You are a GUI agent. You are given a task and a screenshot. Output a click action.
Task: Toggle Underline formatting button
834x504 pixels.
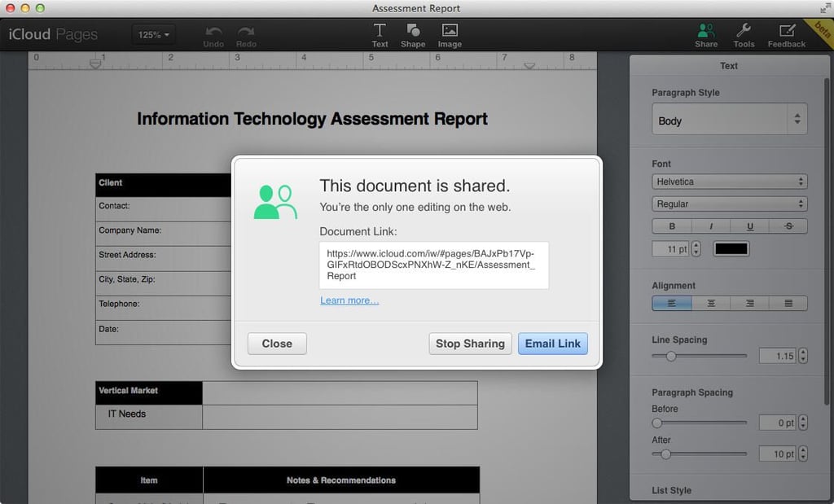click(750, 226)
